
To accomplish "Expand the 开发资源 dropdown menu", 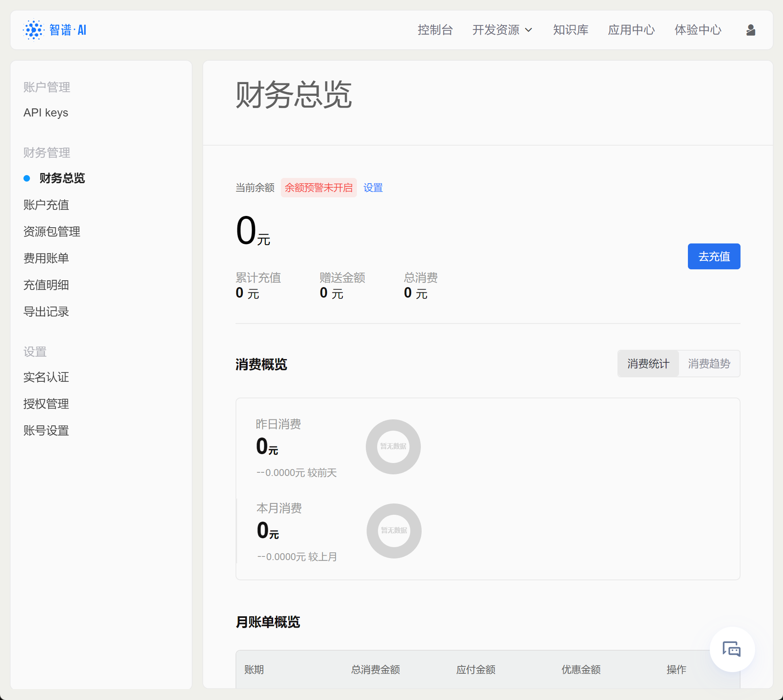I will coord(502,30).
